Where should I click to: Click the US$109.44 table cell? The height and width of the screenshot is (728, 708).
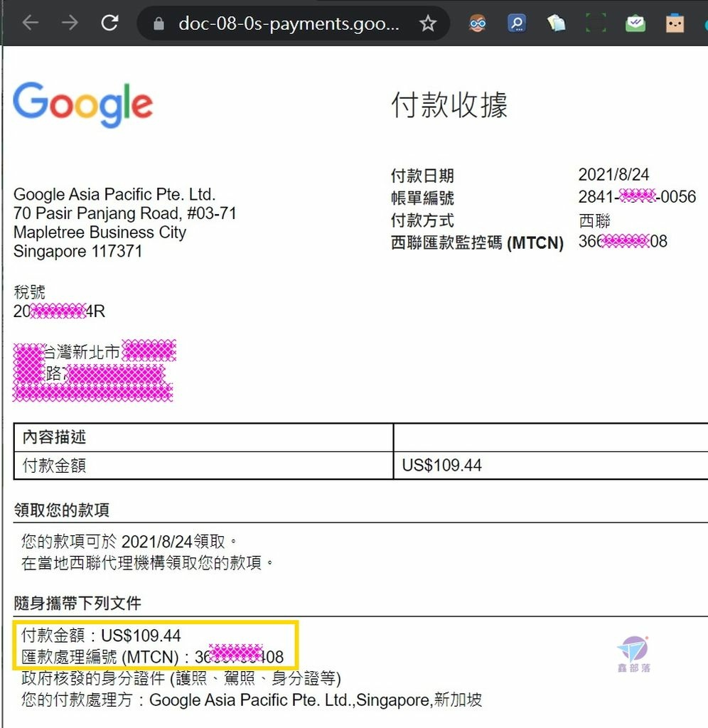441,465
